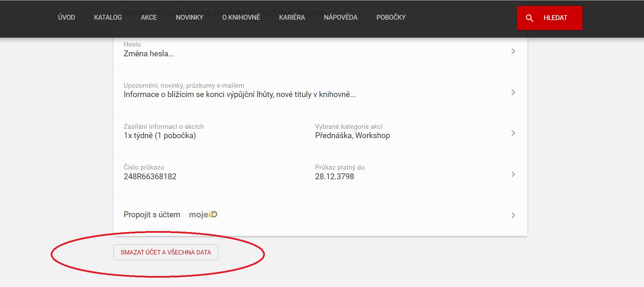Screen dimensions: 644x287
Task: Click the mojeID logo
Action: pos(203,215)
